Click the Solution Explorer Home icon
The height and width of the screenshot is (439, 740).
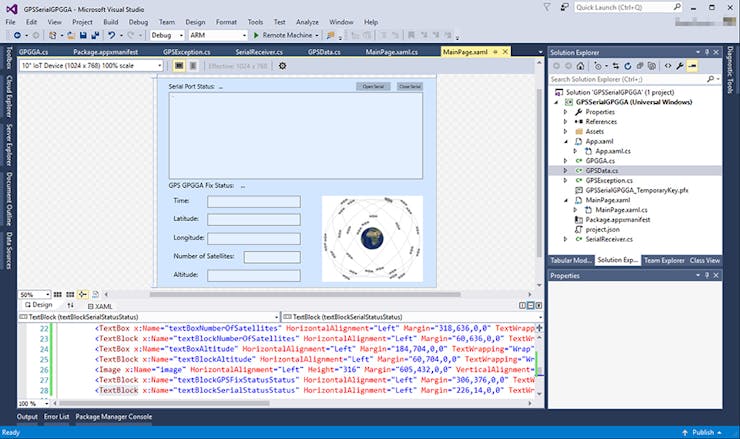point(580,66)
